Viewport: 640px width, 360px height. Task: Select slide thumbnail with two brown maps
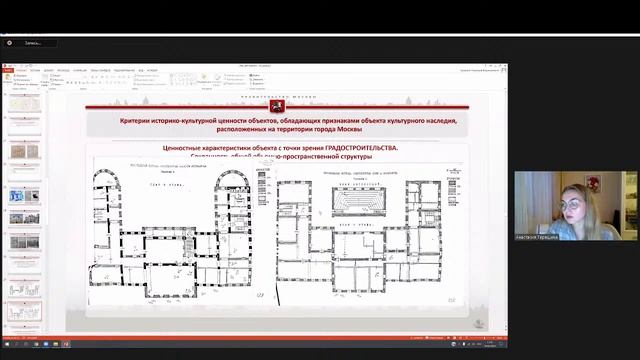tap(24, 151)
